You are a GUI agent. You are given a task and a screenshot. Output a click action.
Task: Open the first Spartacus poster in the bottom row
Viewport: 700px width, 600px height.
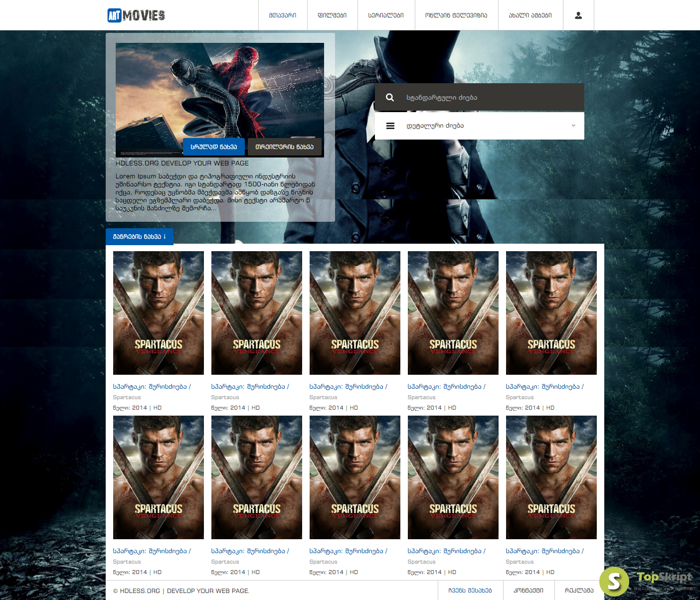[x=159, y=477]
